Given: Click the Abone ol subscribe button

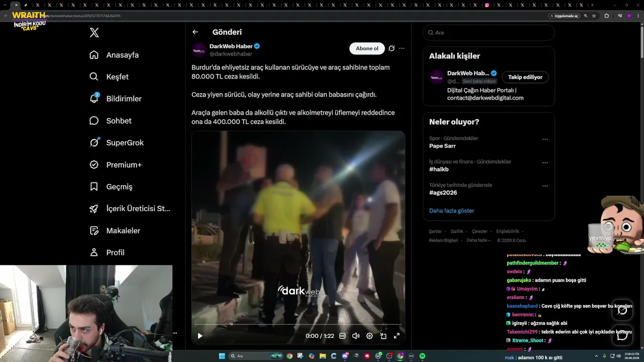Looking at the screenshot, I should click(x=367, y=48).
